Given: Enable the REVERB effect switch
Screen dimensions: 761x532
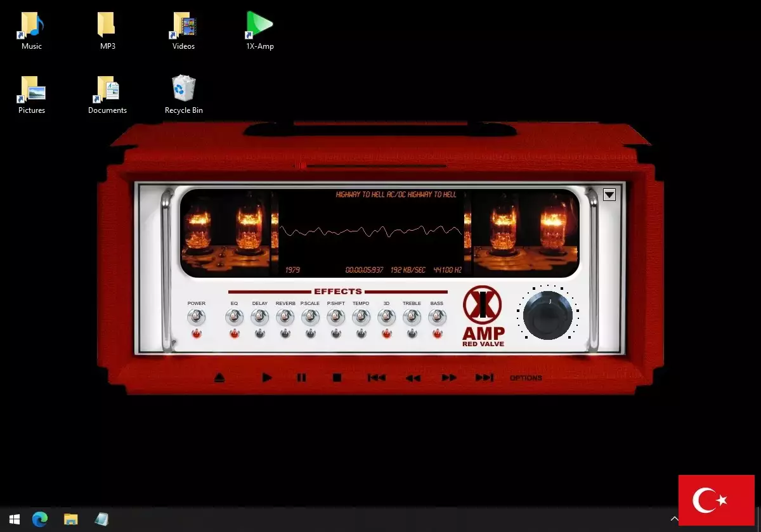Looking at the screenshot, I should click(285, 318).
